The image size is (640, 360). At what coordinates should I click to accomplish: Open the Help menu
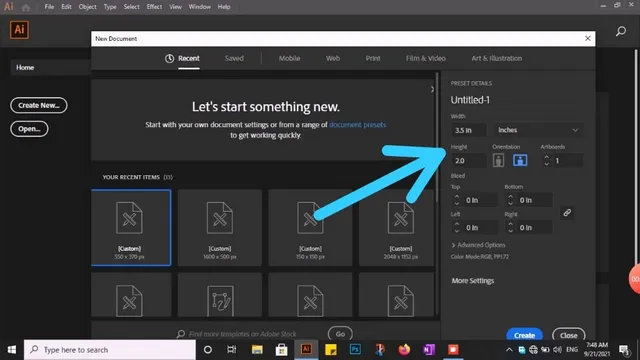click(224, 7)
